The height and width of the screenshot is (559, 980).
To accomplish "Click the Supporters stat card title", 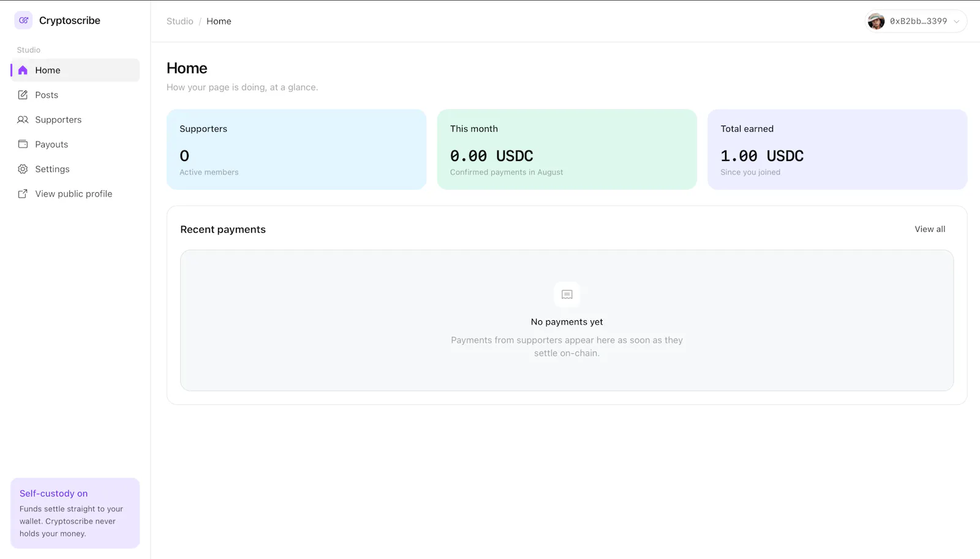I will click(x=203, y=129).
